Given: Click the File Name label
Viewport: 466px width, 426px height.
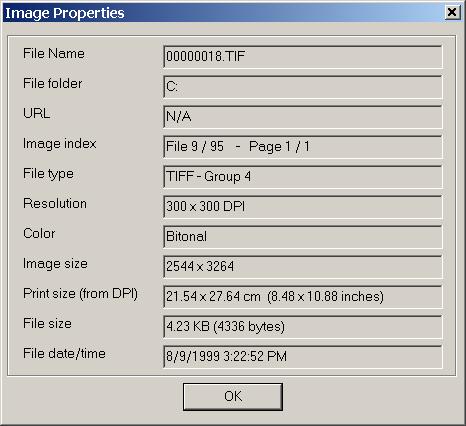Looking at the screenshot, I should pos(54,54).
